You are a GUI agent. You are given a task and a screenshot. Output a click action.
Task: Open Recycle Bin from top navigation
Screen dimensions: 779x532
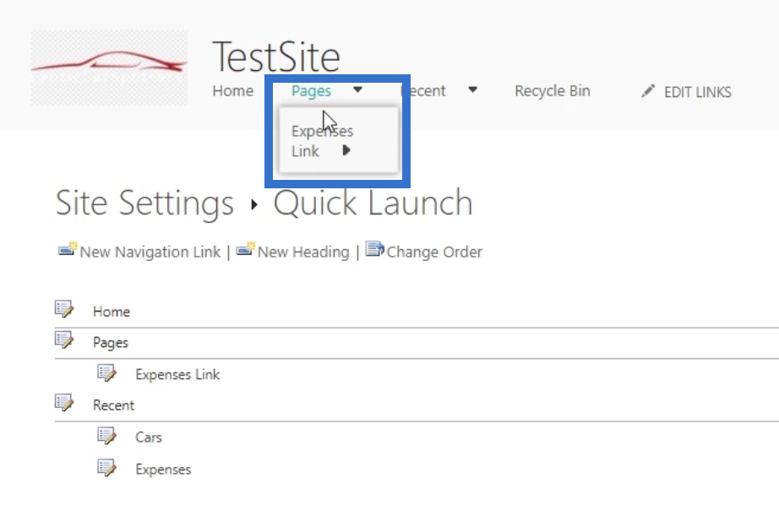[553, 91]
